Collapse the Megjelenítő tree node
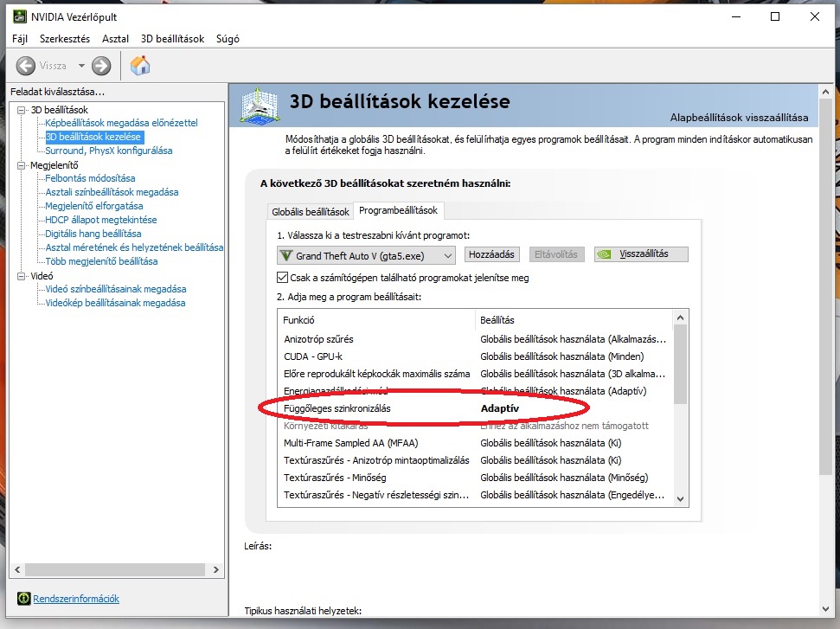The height and width of the screenshot is (629, 840). [x=22, y=165]
